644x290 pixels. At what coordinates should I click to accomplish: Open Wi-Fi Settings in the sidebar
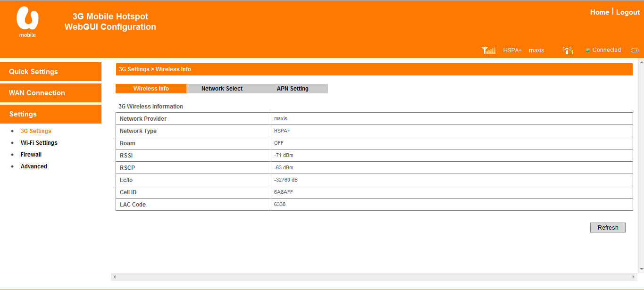coord(39,143)
